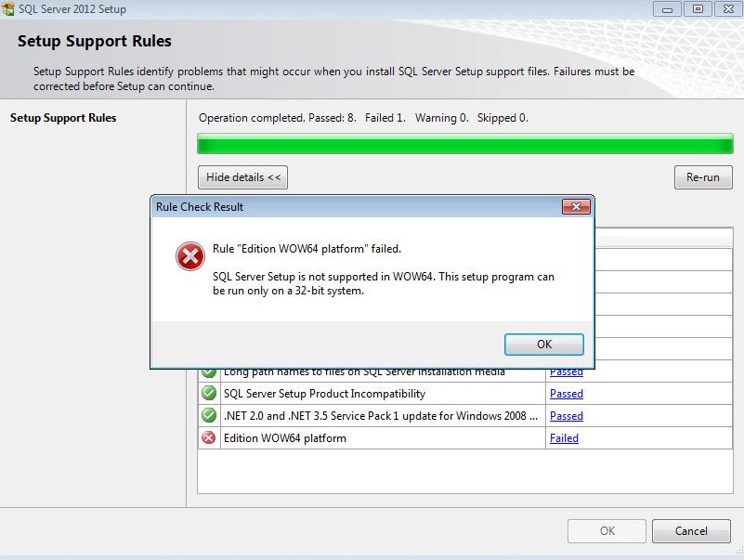Open Passed link for Long path names rule
Screen dimensions: 744x560
coord(567,372)
